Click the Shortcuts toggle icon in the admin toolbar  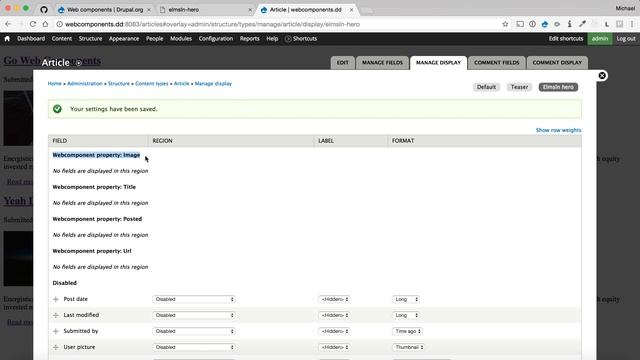pyautogui.click(x=288, y=39)
